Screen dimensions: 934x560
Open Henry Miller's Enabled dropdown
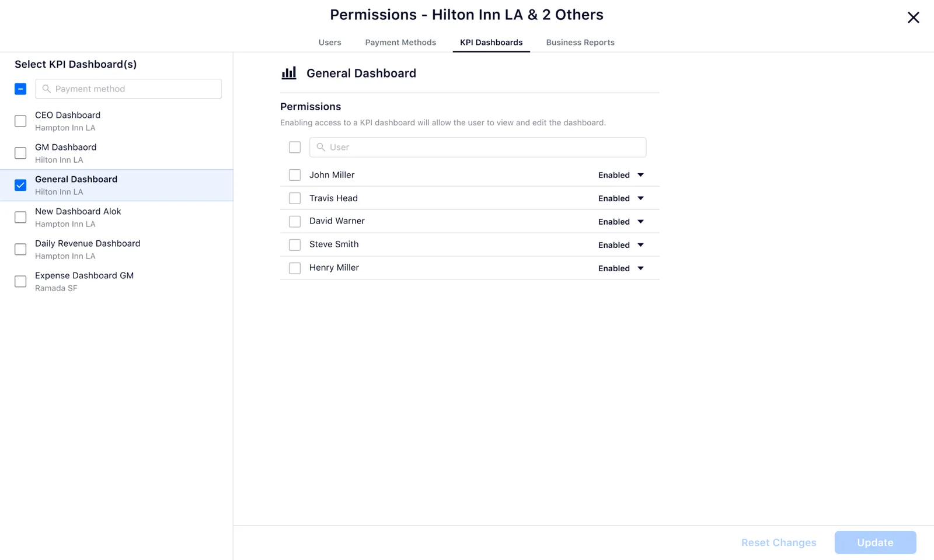(x=621, y=268)
